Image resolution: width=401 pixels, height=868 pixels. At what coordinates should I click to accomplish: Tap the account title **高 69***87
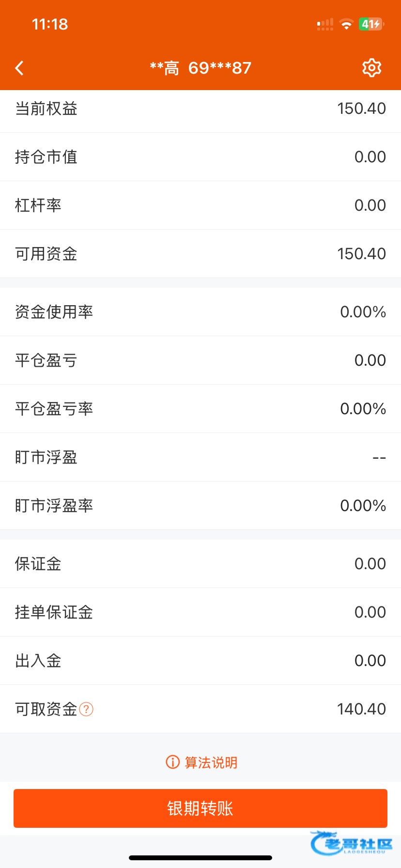200,68
